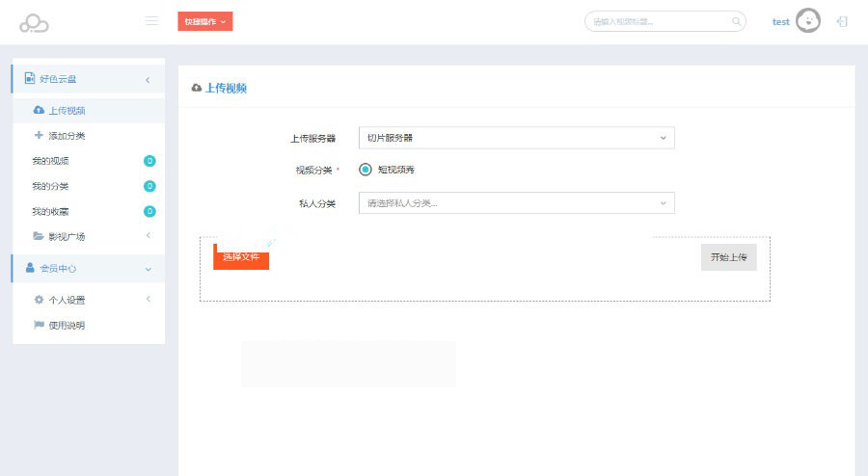Screen dimensions: 868x476
Task: Click the search magnifier icon
Action: click(x=736, y=21)
